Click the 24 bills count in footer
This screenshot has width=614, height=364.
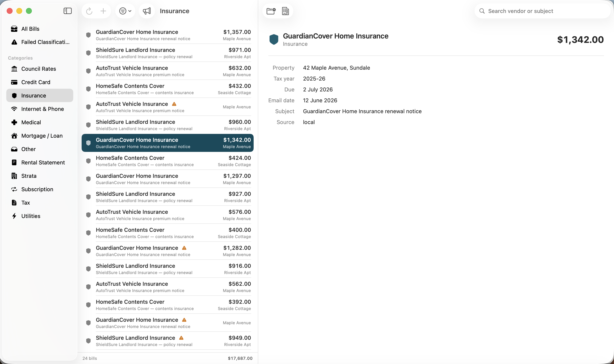pos(90,358)
